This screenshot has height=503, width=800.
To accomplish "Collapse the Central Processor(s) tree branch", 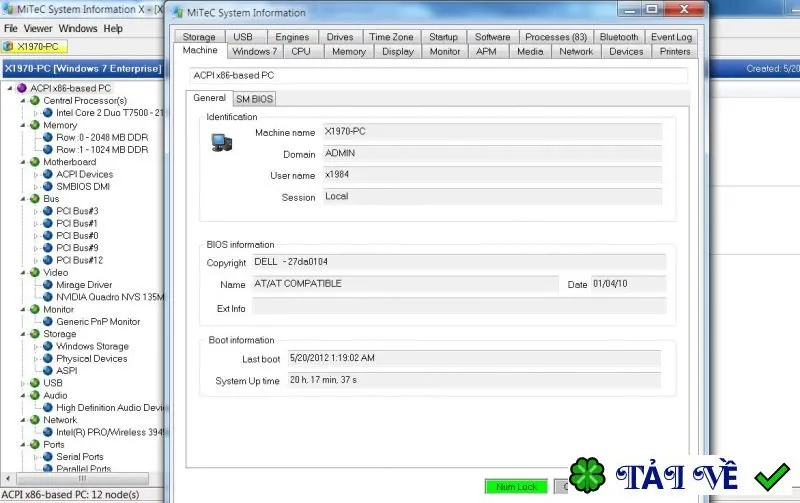I will point(23,100).
